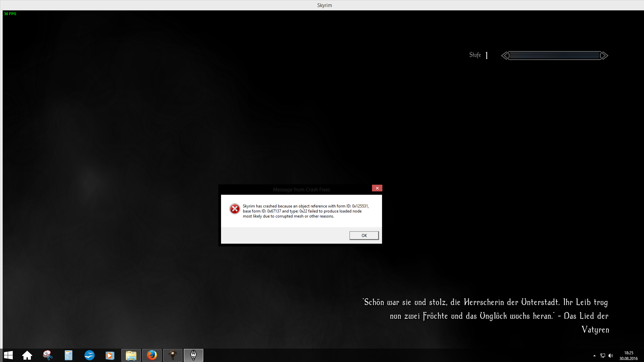Click the red error icon in dialog
This screenshot has height=362, width=644.
pos(234,209)
